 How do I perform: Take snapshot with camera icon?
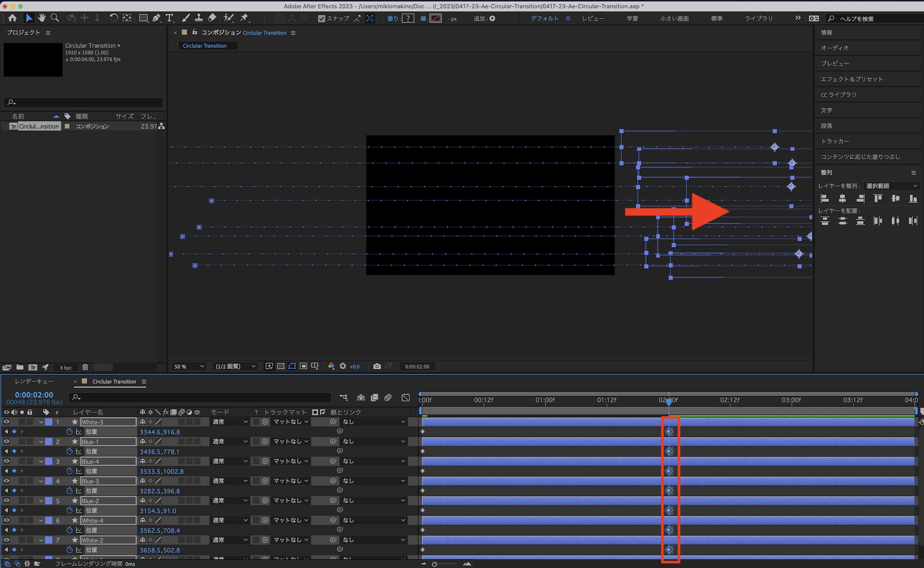pyautogui.click(x=377, y=366)
